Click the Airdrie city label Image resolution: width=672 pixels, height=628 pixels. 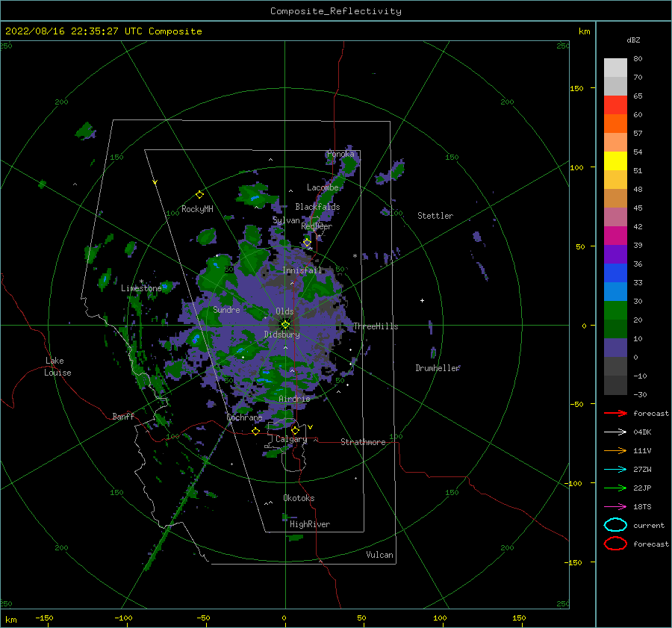[x=294, y=399]
